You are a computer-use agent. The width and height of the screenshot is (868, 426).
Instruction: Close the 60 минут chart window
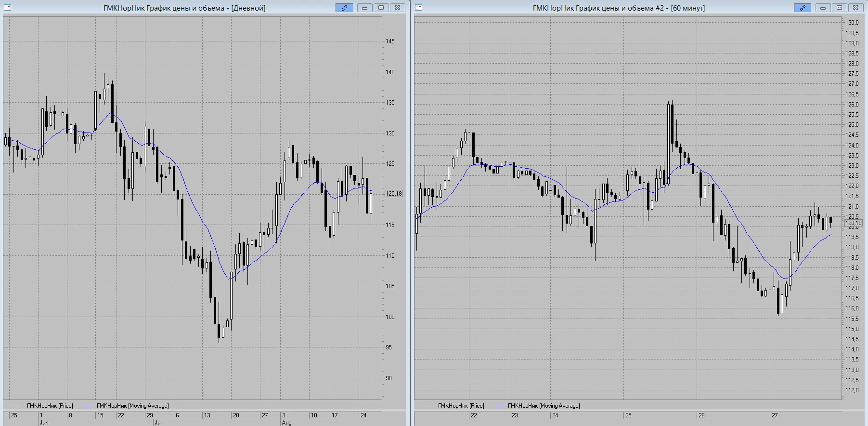[x=855, y=8]
